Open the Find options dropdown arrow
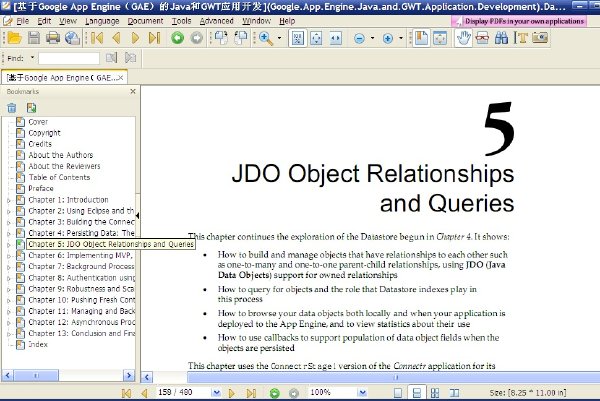Viewport: 600px width, 401px height. pos(32,58)
